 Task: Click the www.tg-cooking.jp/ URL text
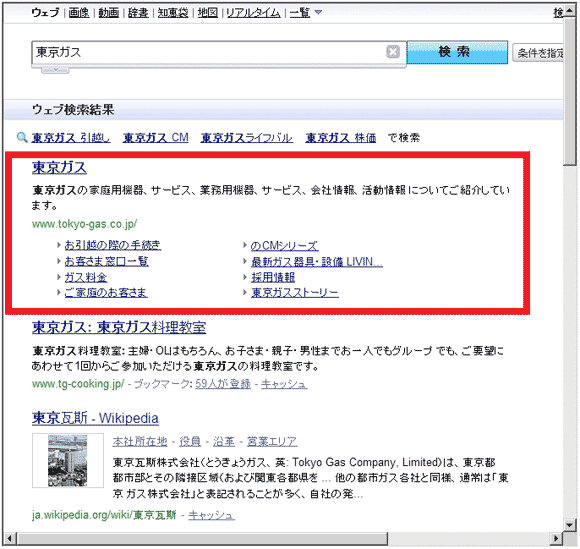coord(78,384)
